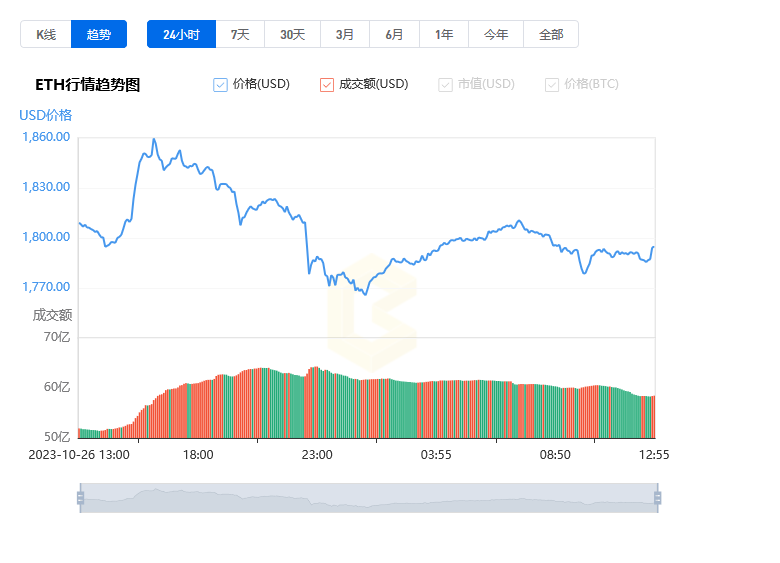Toggle the 价格(USD) checkbox
This screenshot has width=780, height=563.
(220, 85)
